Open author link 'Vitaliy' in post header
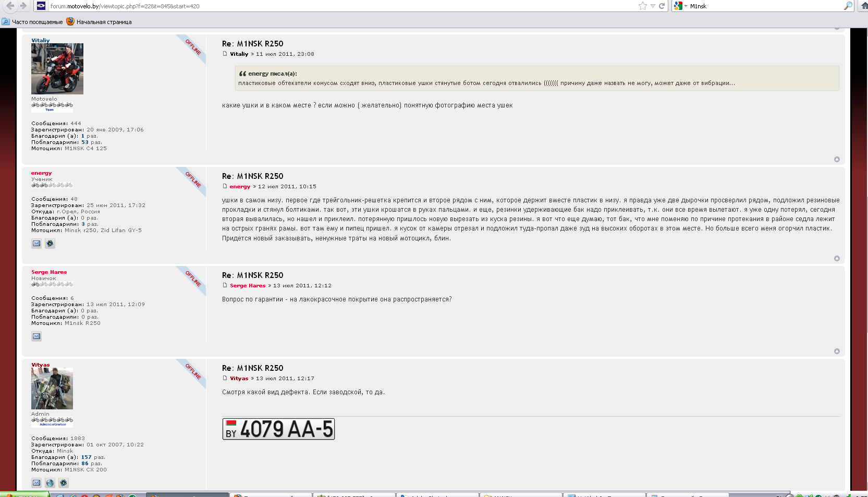 pyautogui.click(x=239, y=54)
